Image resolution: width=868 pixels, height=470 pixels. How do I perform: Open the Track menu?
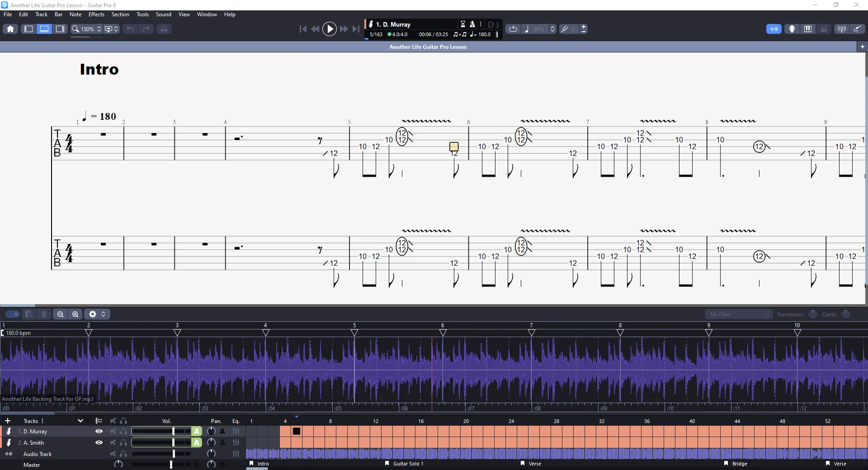tap(41, 14)
